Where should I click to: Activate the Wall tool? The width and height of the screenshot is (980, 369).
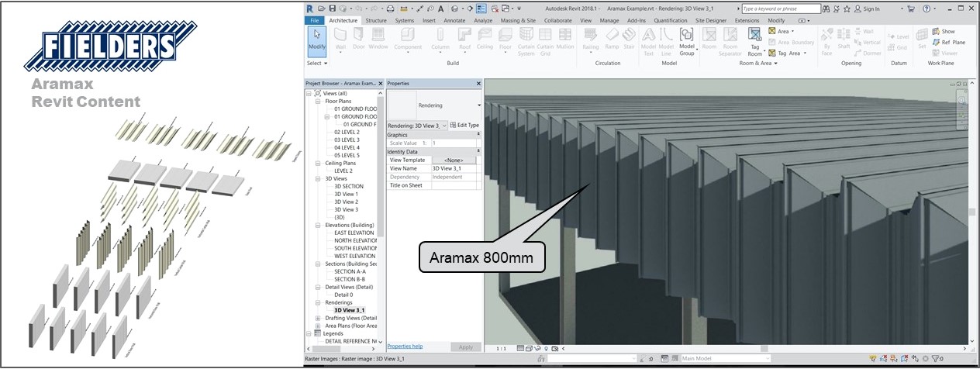[340, 40]
